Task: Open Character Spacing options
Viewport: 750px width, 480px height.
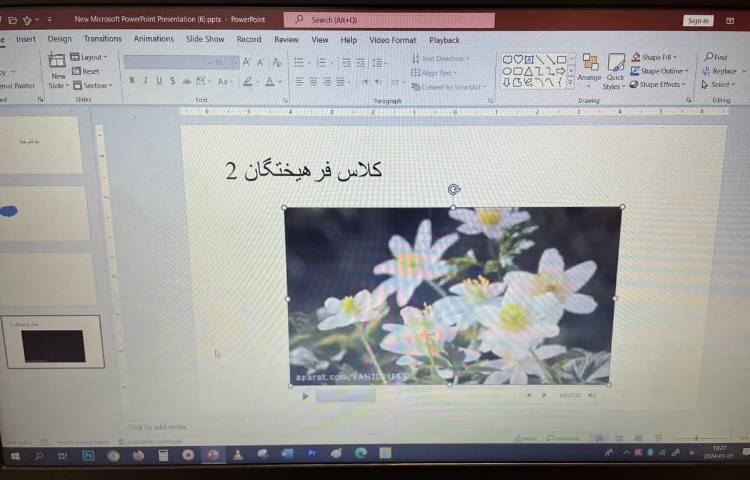Action: coord(202,81)
